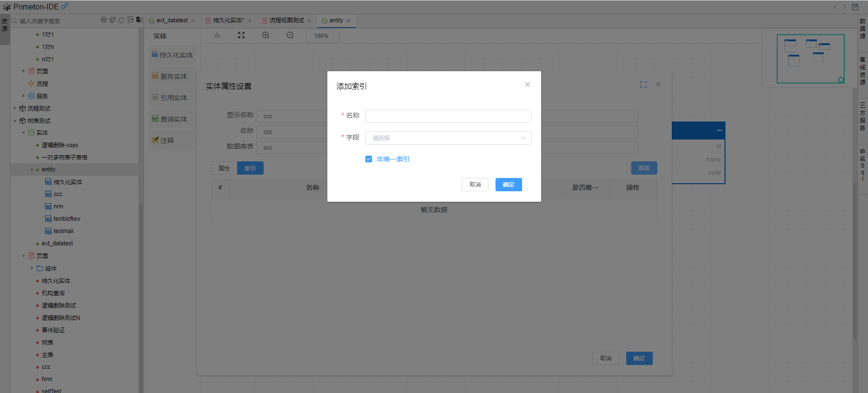Click the save icon at top right
Image resolution: width=868 pixels, height=393 pixels.
(x=855, y=7)
